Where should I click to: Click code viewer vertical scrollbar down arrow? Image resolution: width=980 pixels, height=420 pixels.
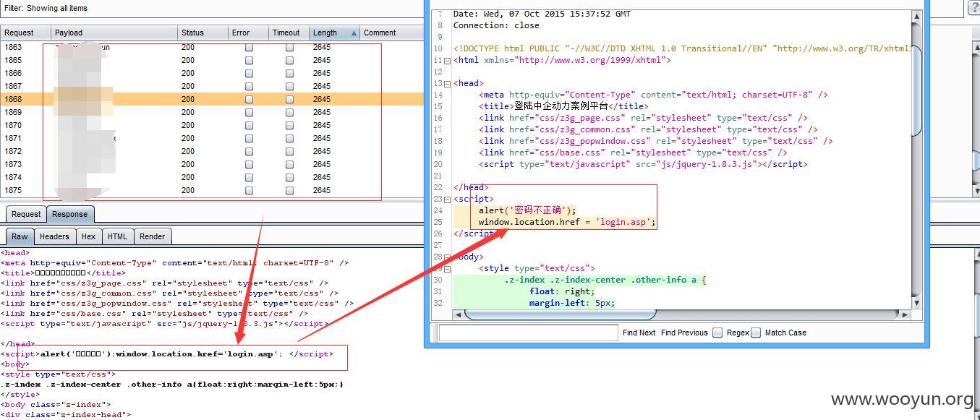(916, 302)
